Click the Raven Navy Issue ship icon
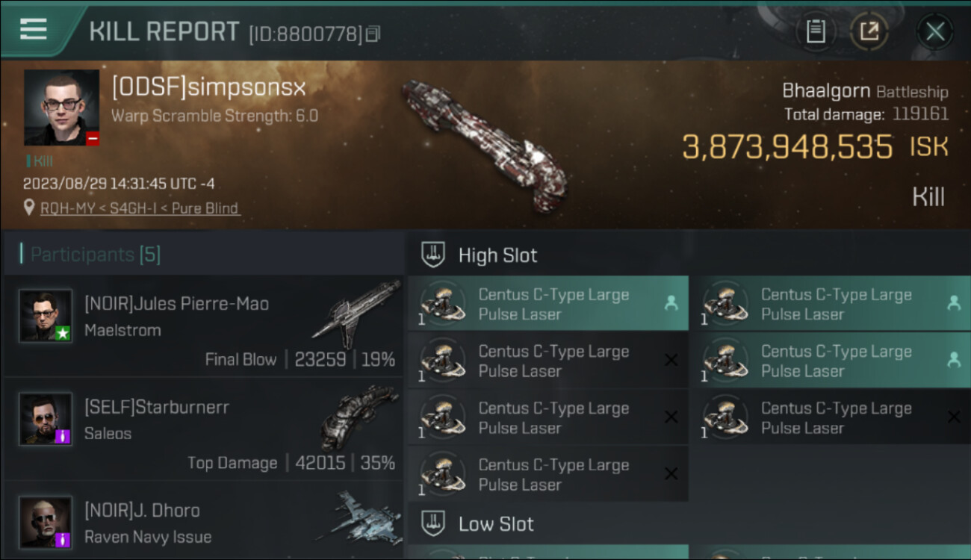971x560 pixels. (358, 517)
